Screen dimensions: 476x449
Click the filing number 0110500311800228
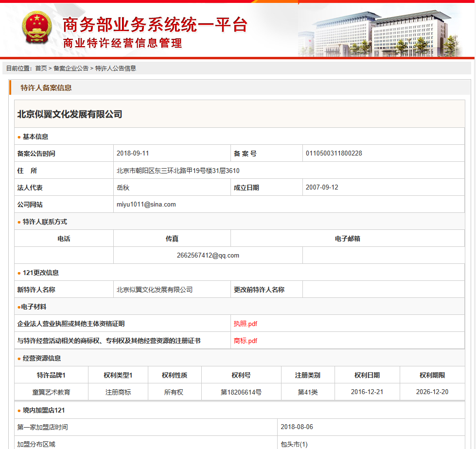point(334,154)
